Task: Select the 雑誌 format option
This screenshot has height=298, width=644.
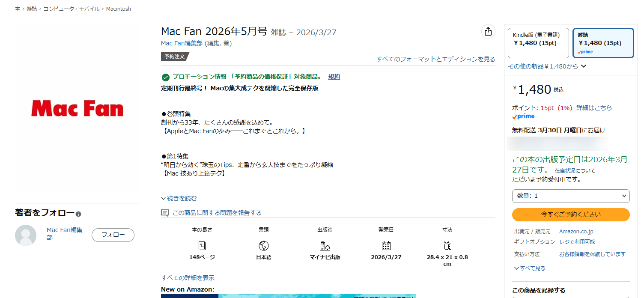Action: [603, 43]
